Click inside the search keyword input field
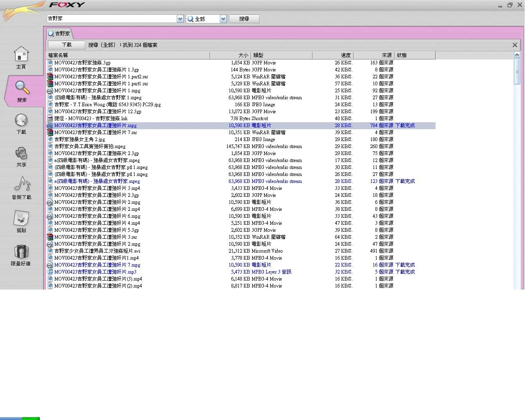Image resolution: width=525 pixels, height=420 pixels. pyautogui.click(x=112, y=19)
